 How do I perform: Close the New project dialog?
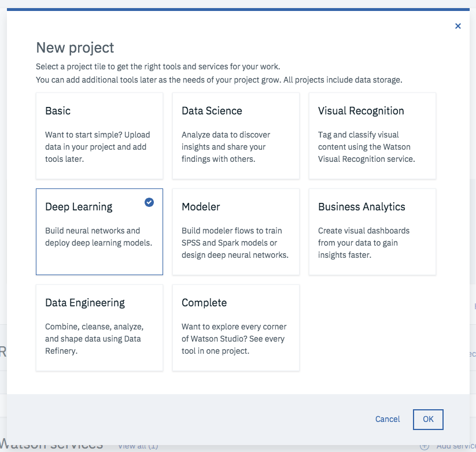(458, 26)
